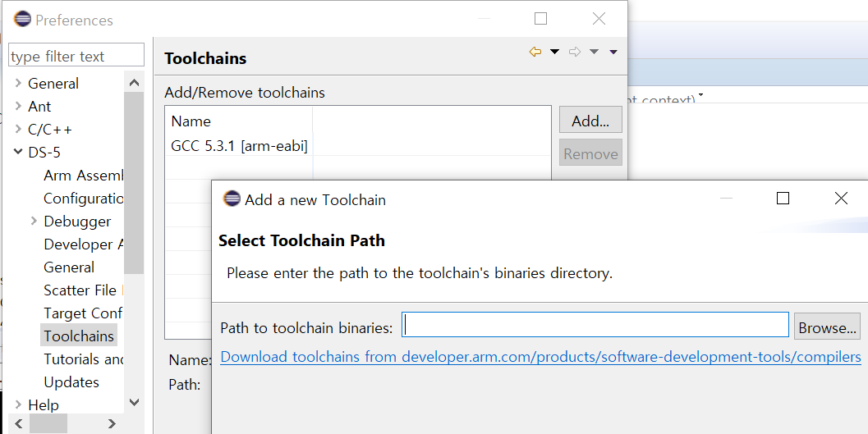Expand the Ant preferences node
The image size is (868, 434).
tap(18, 106)
